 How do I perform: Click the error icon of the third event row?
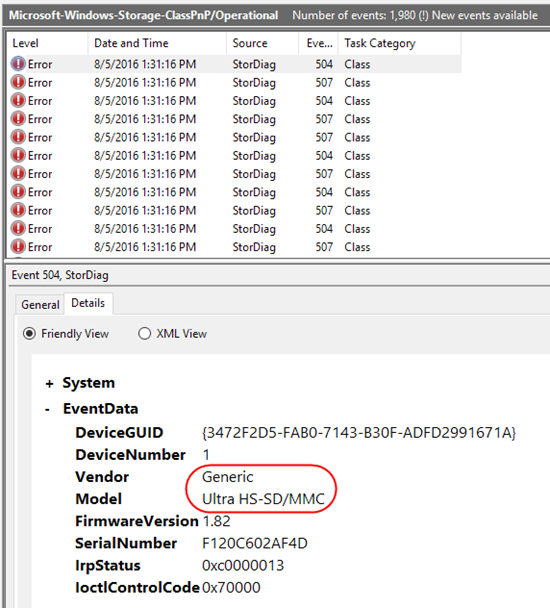point(18,100)
